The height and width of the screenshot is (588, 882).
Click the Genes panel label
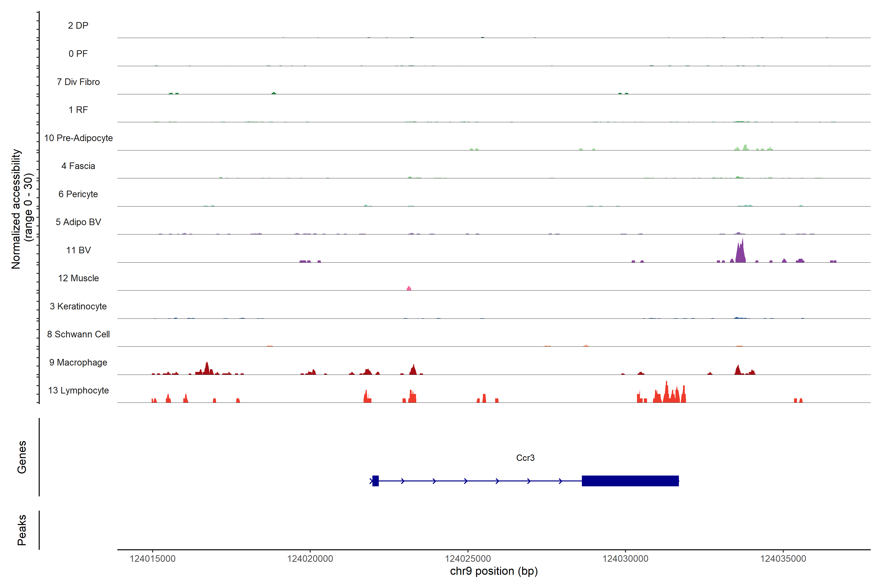[x=22, y=457]
